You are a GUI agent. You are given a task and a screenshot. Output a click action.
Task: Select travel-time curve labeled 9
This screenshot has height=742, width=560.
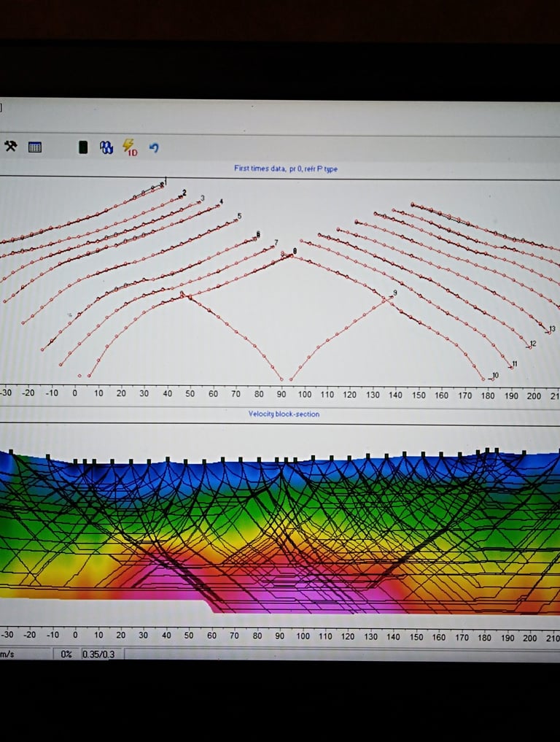[395, 293]
